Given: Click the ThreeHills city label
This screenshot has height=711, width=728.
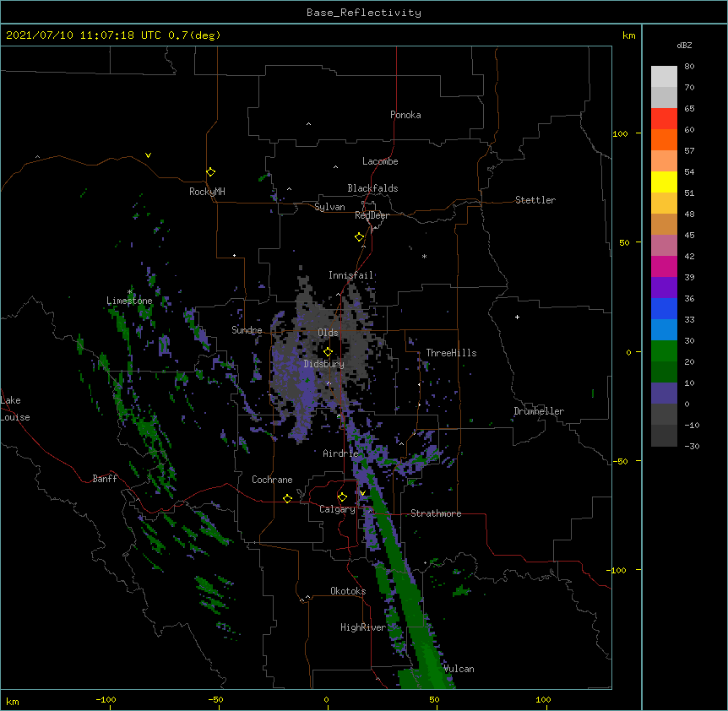Looking at the screenshot, I should pos(451,353).
